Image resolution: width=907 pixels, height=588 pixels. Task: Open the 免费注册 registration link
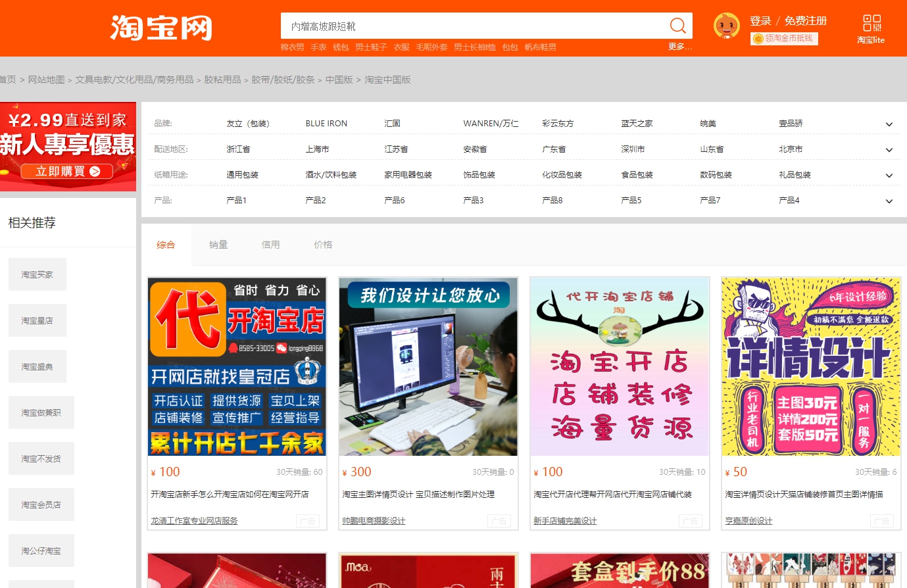(805, 21)
